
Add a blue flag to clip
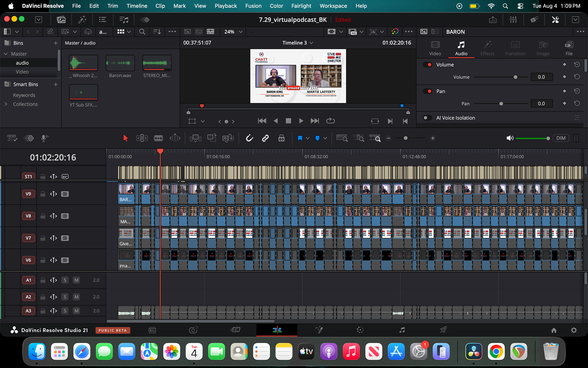(x=300, y=138)
